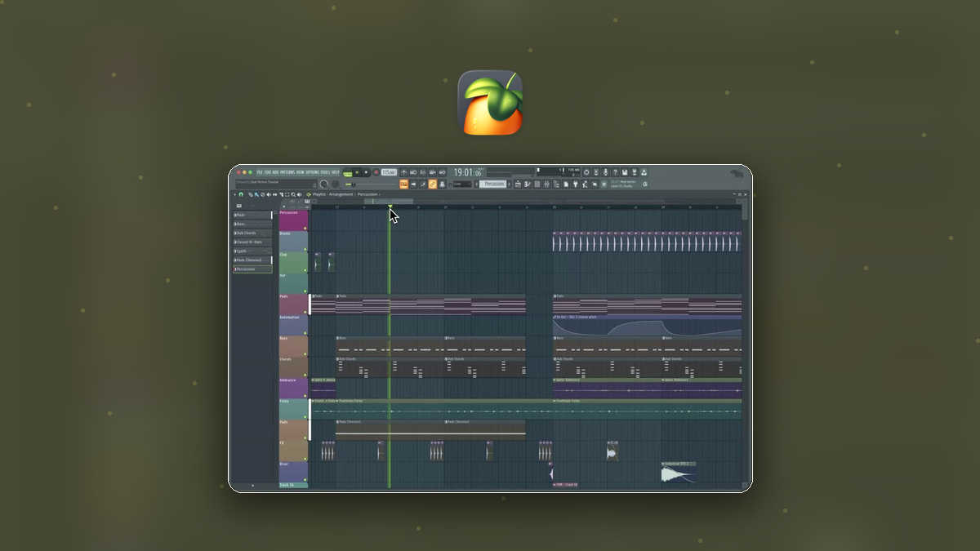Toggle wait for input to start playing
The width and height of the screenshot is (980, 551).
(x=413, y=172)
